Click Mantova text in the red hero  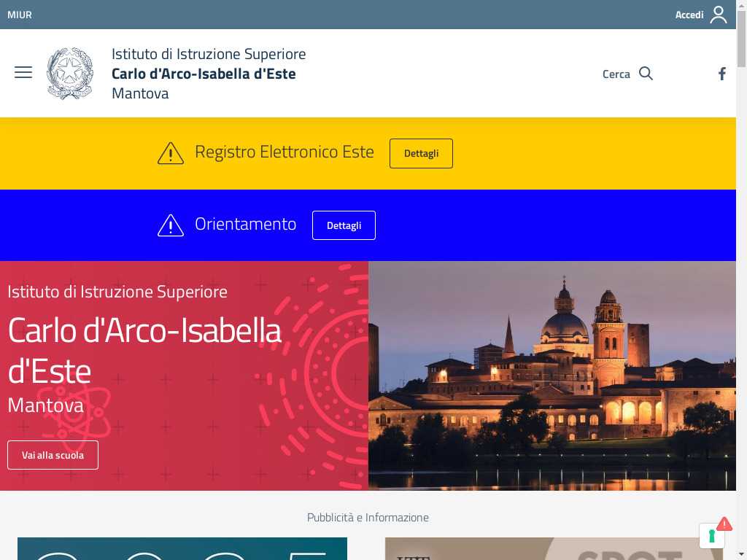coord(46,405)
